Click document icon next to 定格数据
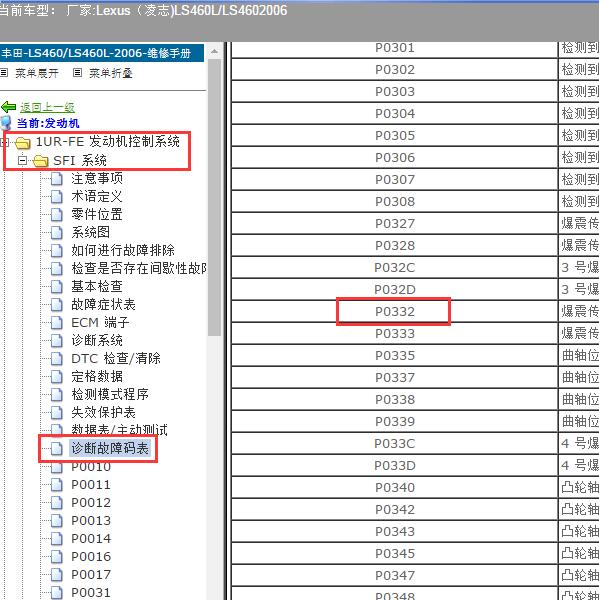The width and height of the screenshot is (599, 600). [x=57, y=377]
